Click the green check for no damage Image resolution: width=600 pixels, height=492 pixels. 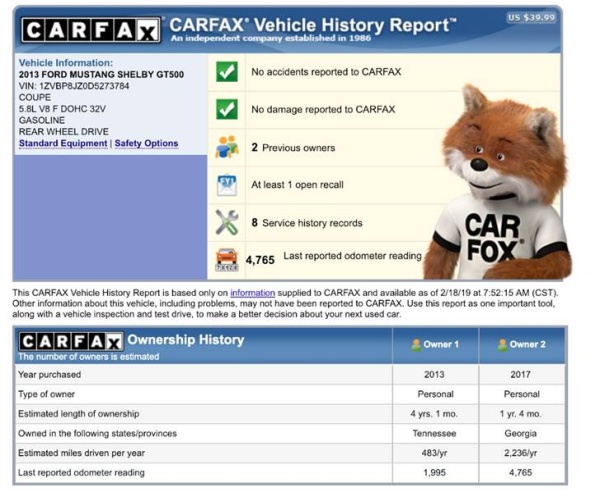pos(227,109)
